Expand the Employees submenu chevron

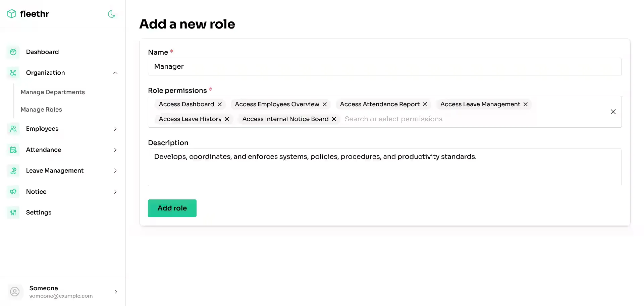[115, 129]
